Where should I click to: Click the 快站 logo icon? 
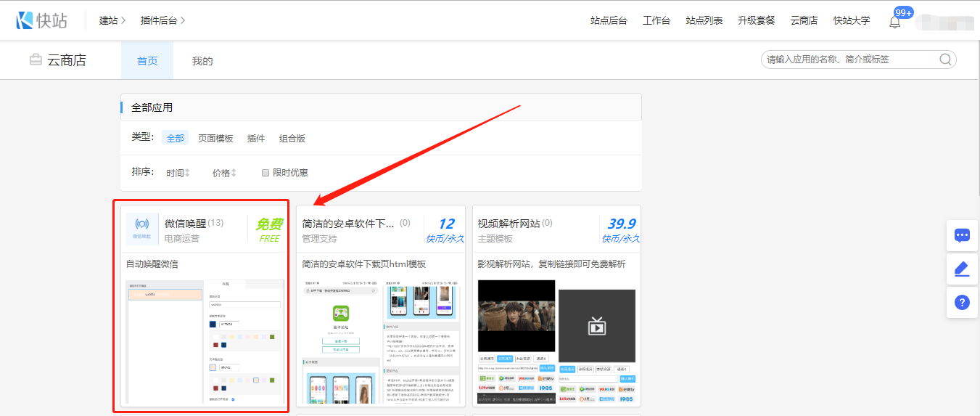[25, 20]
